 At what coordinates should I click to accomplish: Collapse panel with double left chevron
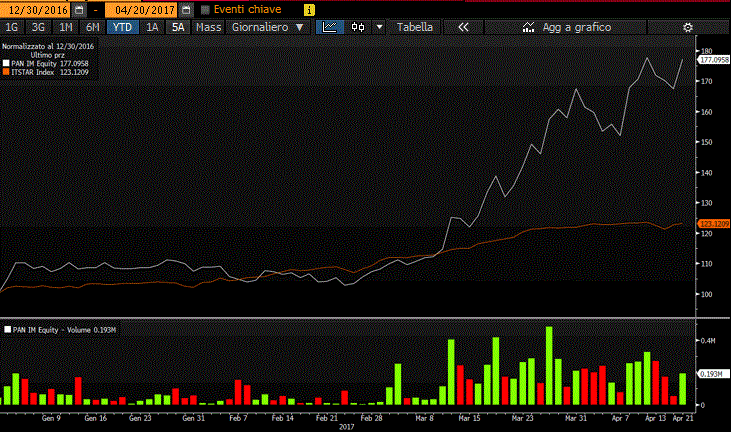tap(463, 27)
